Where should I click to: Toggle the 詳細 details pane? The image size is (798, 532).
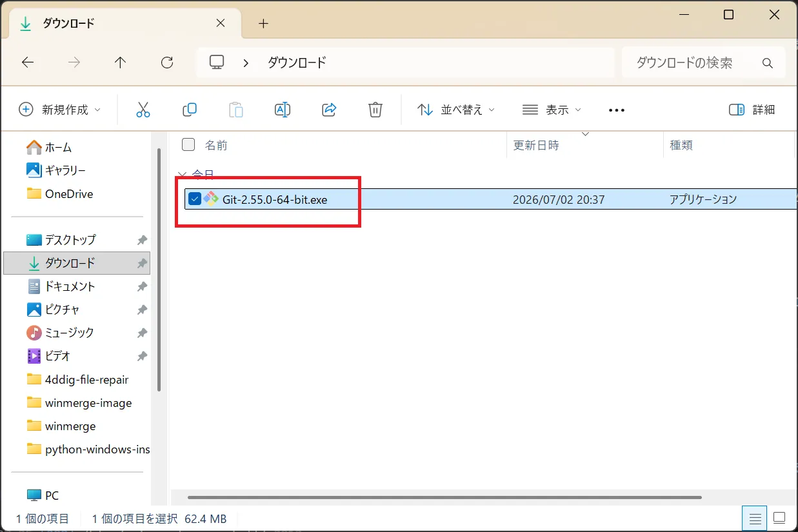(x=752, y=110)
